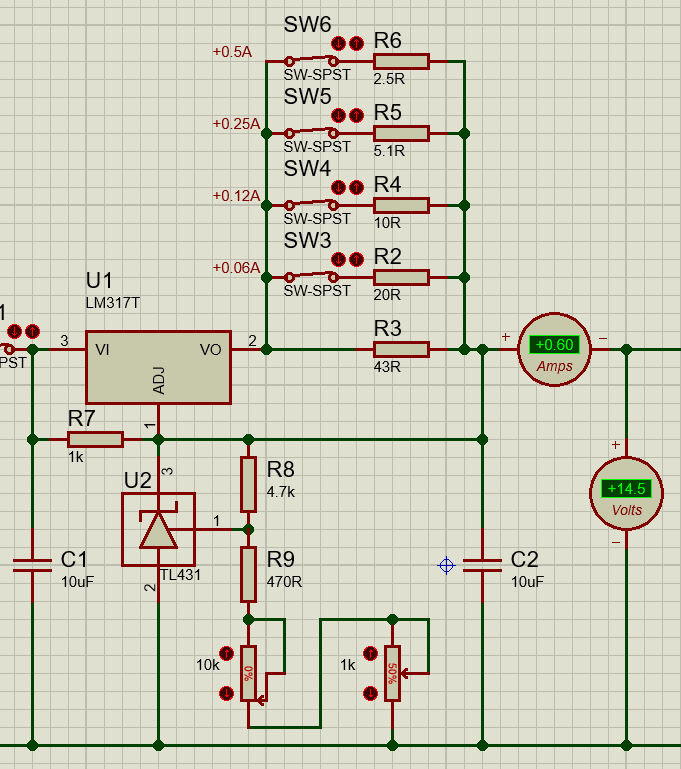Decrease the 1k potentiometer with down arrow

pos(370,691)
